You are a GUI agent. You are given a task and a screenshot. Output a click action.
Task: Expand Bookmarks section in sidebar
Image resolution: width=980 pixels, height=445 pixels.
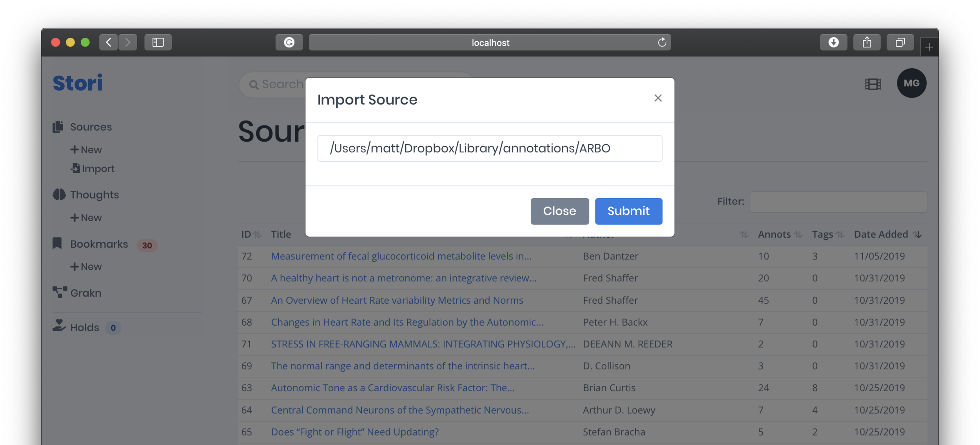pyautogui.click(x=99, y=244)
